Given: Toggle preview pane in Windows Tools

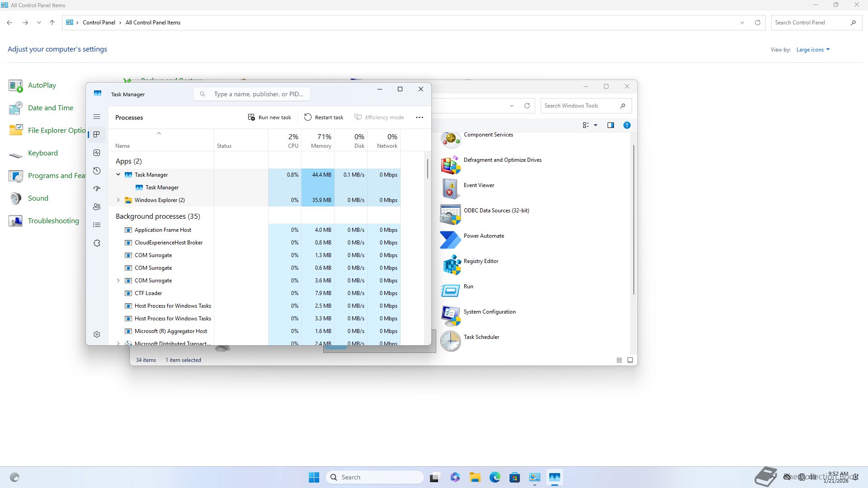Looking at the screenshot, I should click(x=611, y=125).
